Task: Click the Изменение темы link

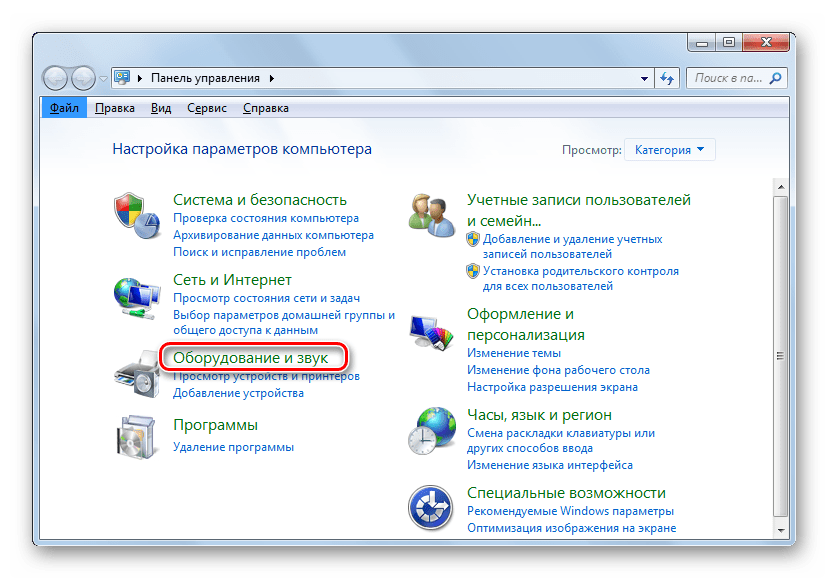Action: coord(514,353)
